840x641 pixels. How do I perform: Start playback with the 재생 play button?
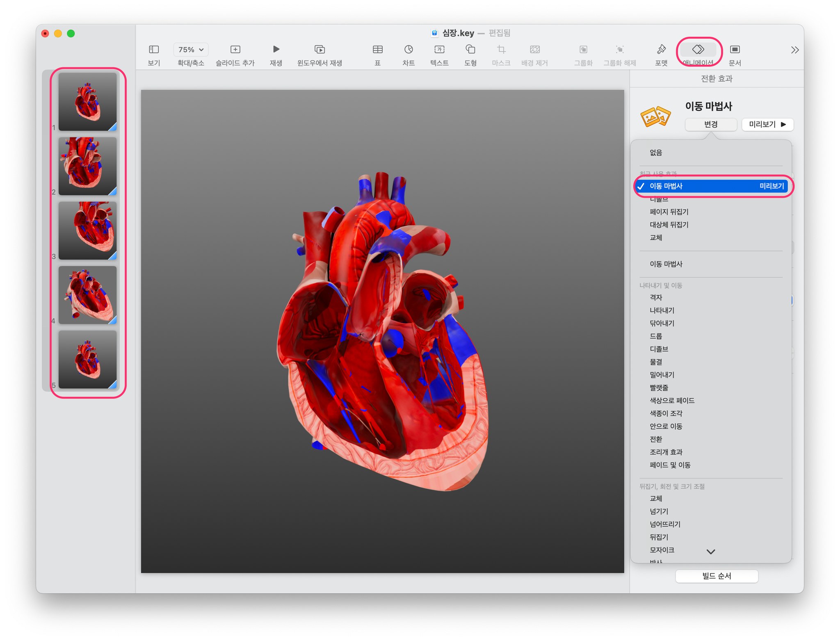pos(276,50)
